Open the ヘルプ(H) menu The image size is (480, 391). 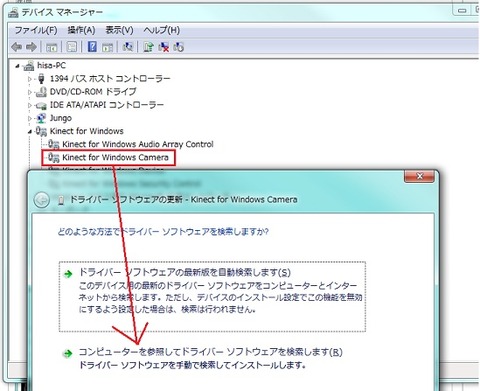[x=162, y=30]
